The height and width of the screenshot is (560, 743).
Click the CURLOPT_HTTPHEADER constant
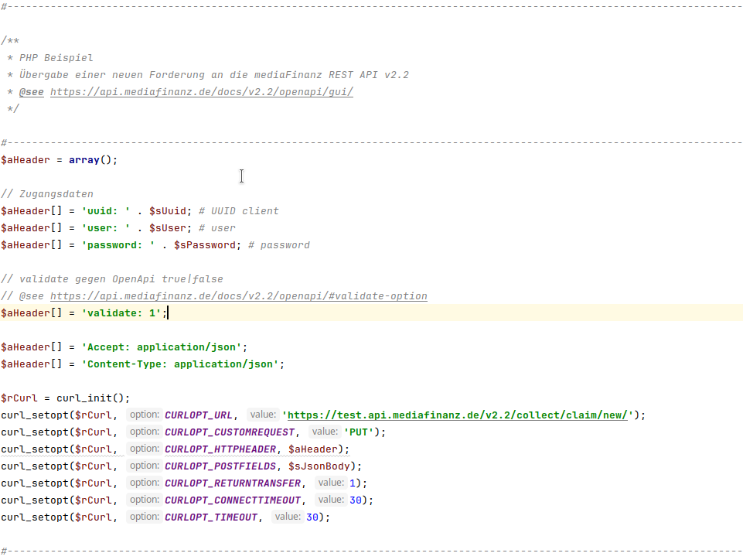pos(220,449)
